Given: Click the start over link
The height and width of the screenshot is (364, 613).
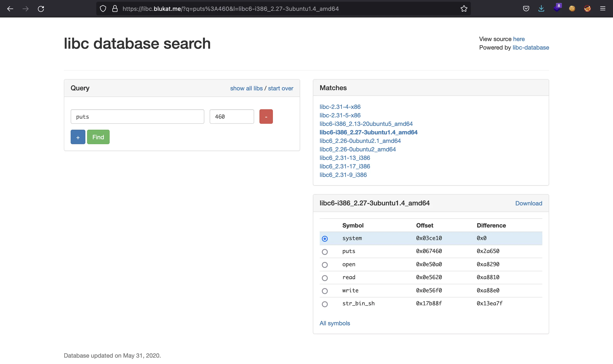Looking at the screenshot, I should click(x=281, y=88).
